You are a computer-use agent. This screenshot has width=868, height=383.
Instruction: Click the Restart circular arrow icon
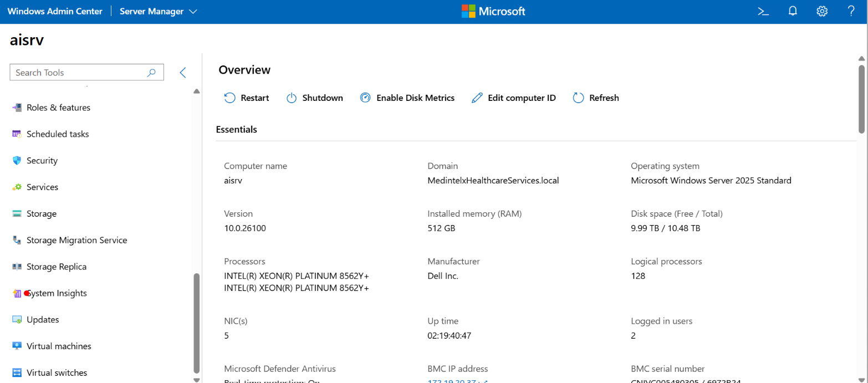pyautogui.click(x=229, y=98)
